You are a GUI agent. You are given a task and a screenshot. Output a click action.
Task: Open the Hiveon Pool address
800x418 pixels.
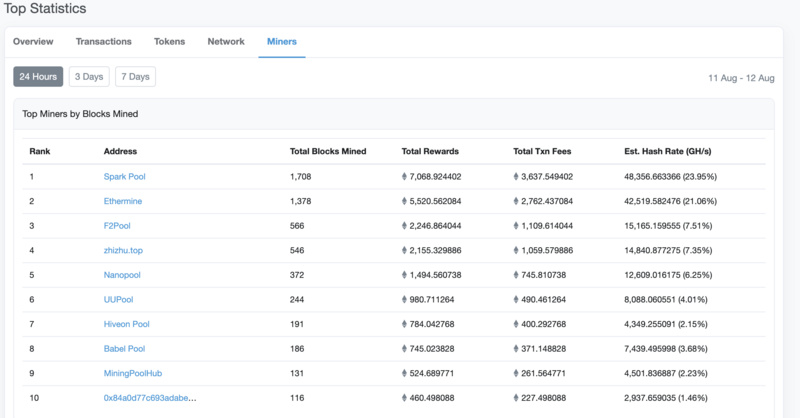(127, 324)
